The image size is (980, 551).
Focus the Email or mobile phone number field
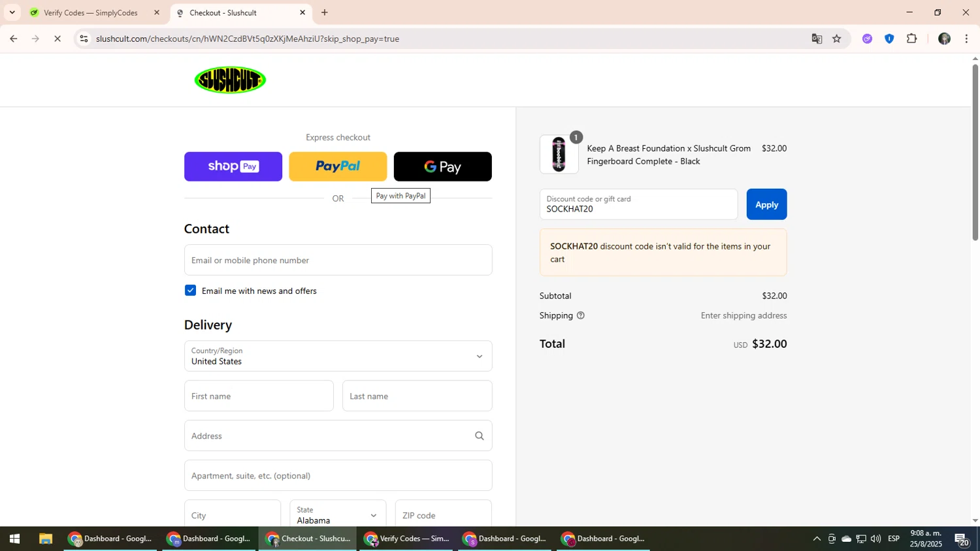click(x=338, y=260)
